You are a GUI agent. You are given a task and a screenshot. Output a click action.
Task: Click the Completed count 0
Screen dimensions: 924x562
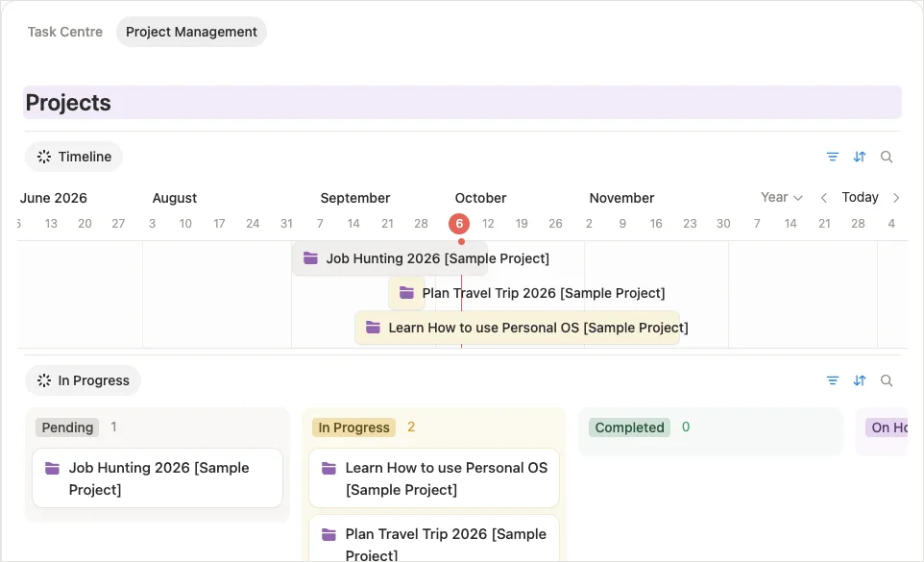(686, 428)
